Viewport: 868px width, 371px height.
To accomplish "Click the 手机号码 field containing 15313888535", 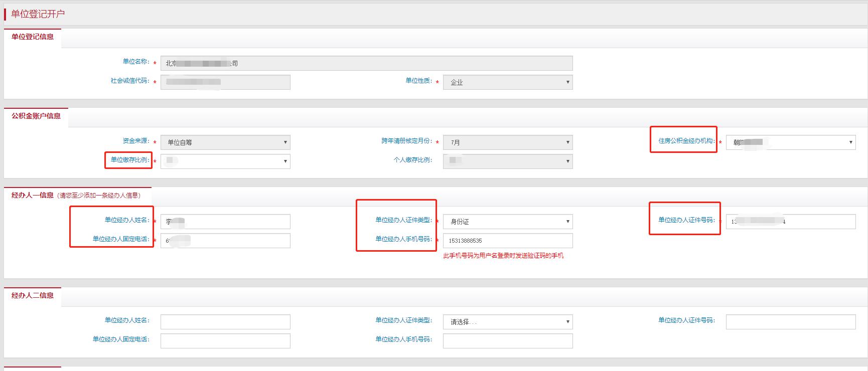I will [x=507, y=241].
